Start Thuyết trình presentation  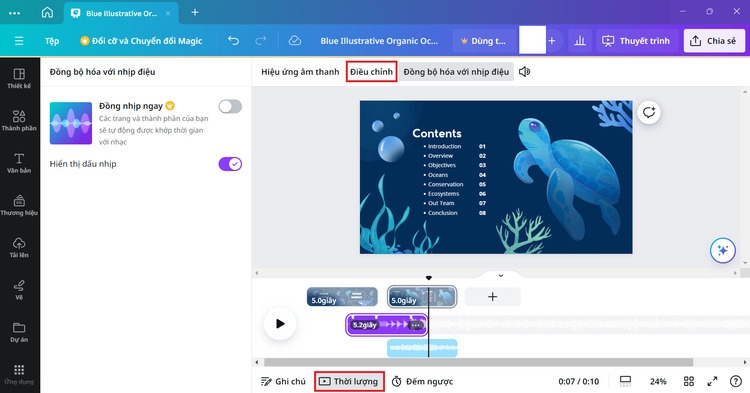coord(636,41)
